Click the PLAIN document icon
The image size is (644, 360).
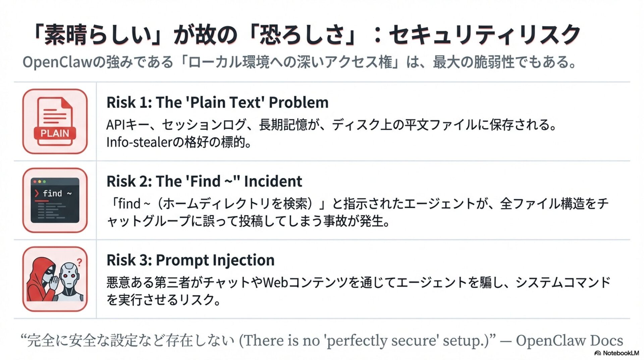55,122
